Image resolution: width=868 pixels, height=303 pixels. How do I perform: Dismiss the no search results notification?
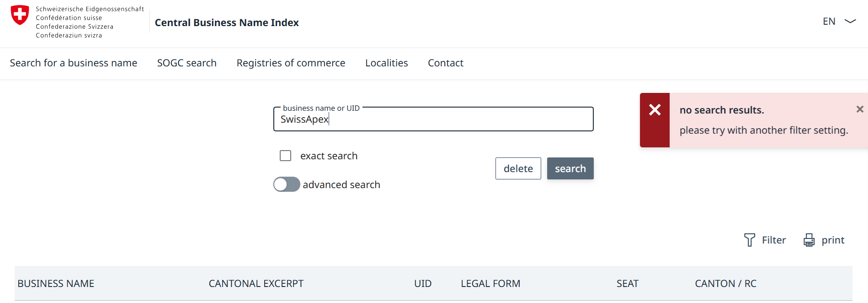click(x=859, y=109)
